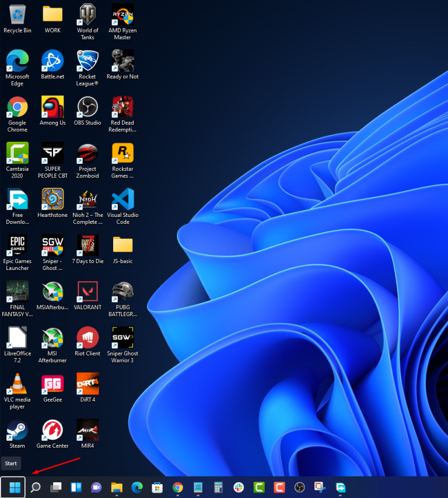This screenshot has width=448, height=498.
Task: Open Task View on the taskbar
Action: pos(56,487)
